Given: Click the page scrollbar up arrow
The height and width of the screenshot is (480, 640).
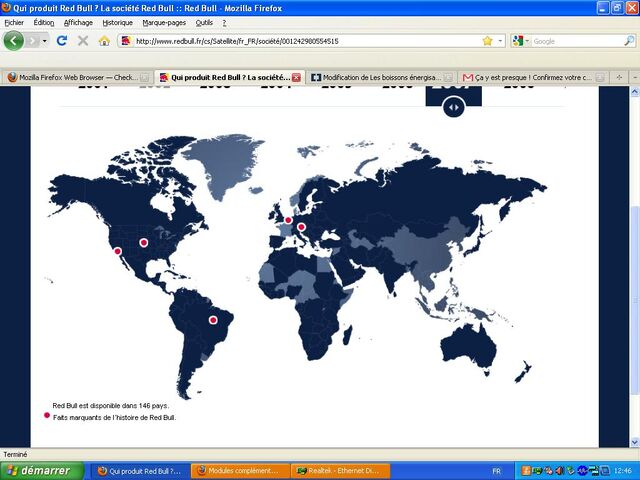Looking at the screenshot, I should pos(634,92).
